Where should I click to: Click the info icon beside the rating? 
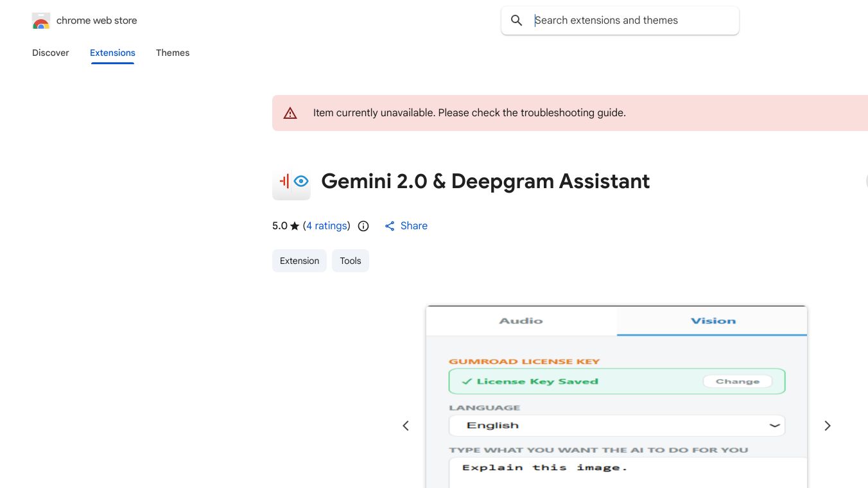363,225
